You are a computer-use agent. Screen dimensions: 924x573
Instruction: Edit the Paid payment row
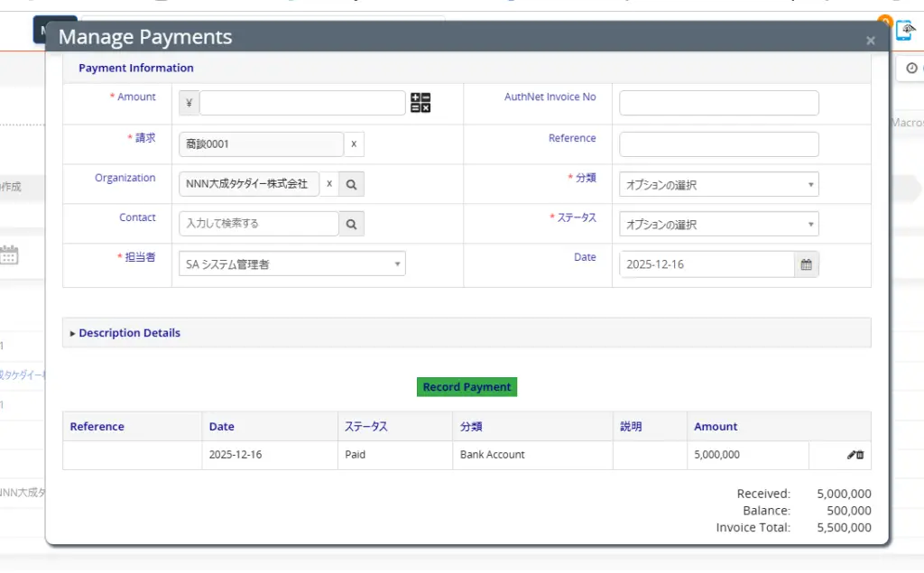(850, 456)
